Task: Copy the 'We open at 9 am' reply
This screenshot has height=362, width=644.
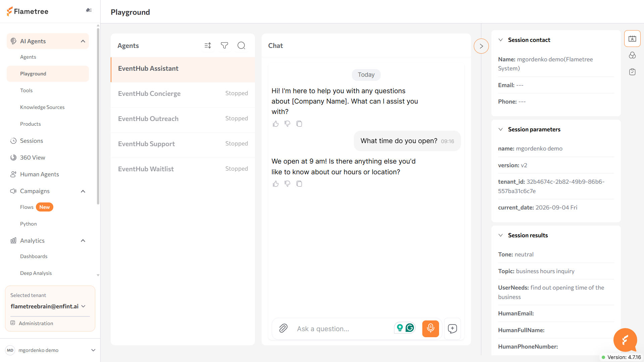Action: pos(299,184)
